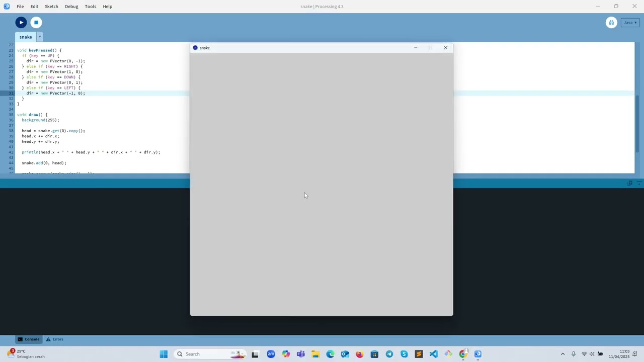Image resolution: width=644 pixels, height=362 pixels.
Task: Expand the tab options arrow beside snake
Action: tap(40, 37)
